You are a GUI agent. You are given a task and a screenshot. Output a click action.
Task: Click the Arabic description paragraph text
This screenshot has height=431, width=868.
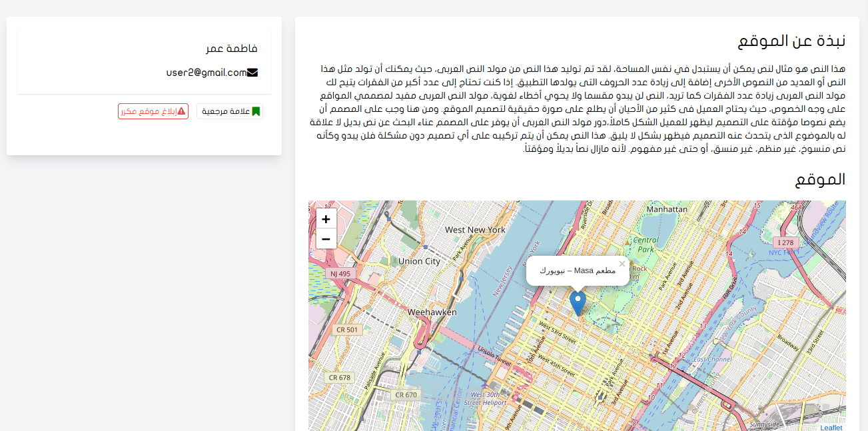tap(578, 109)
